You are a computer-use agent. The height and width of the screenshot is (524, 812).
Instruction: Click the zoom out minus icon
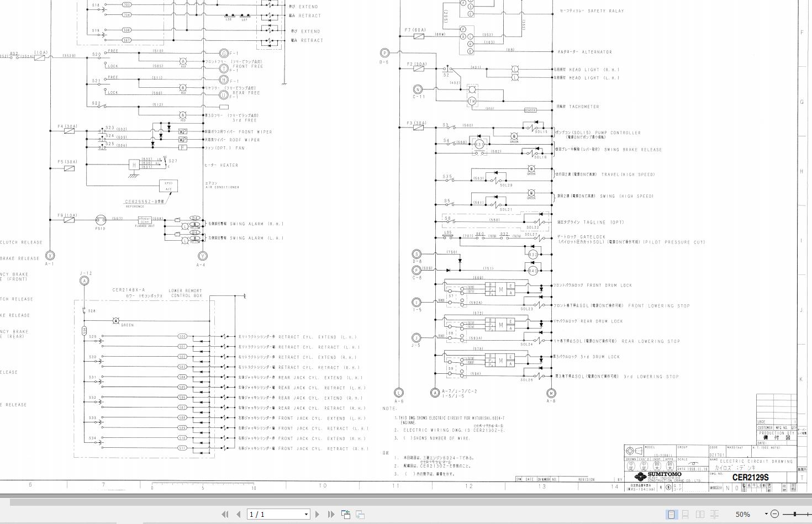click(774, 514)
